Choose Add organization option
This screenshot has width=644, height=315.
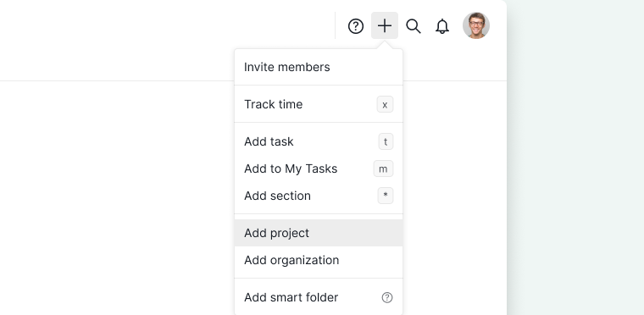coord(319,260)
